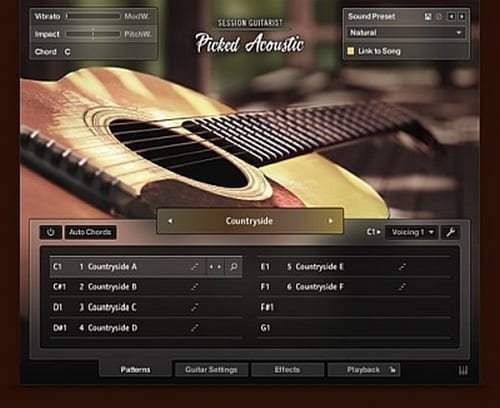Adjust the Impact slider
This screenshot has height=408, width=500.
click(93, 34)
